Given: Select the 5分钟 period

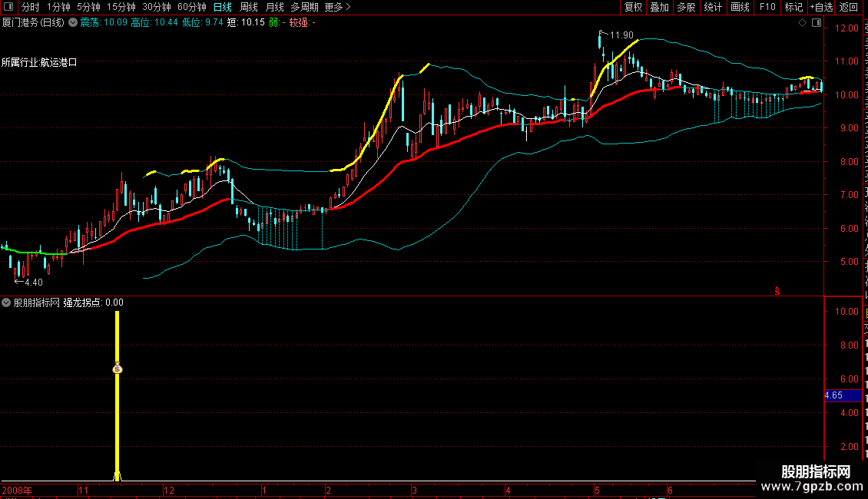Looking at the screenshot, I should [x=88, y=7].
